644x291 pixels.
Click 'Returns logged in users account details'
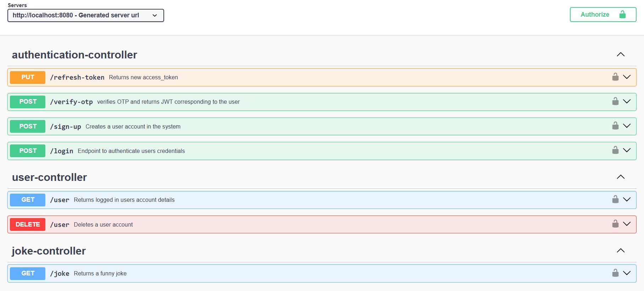tap(124, 200)
